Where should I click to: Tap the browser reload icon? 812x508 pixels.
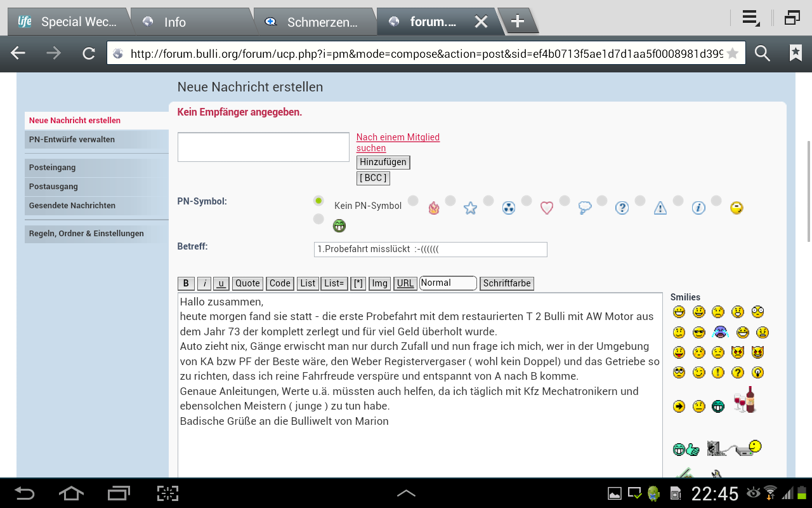(89, 54)
